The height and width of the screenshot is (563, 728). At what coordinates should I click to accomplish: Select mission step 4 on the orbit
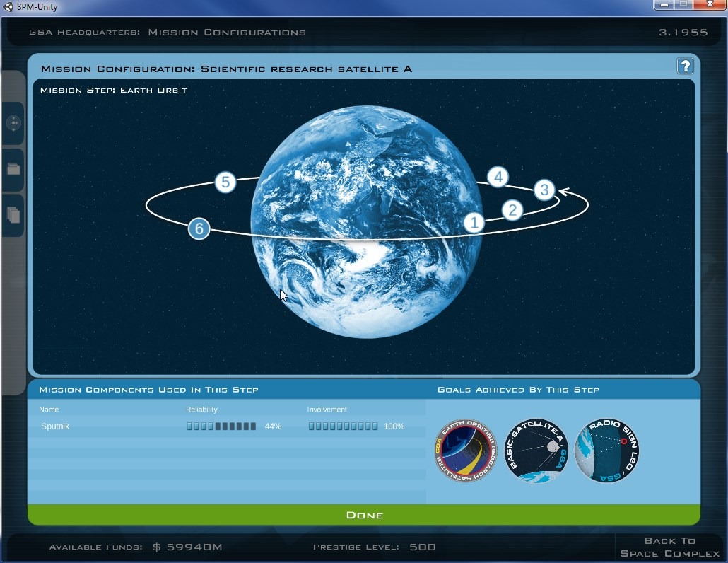498,177
